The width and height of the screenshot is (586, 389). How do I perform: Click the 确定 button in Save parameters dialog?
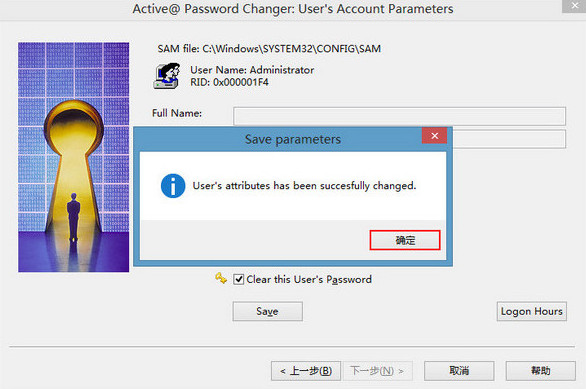[x=405, y=240]
